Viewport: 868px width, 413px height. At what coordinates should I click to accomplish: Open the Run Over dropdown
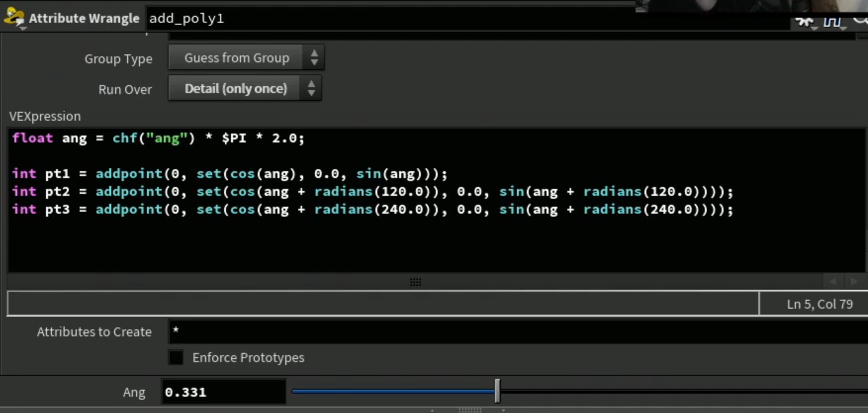click(x=245, y=88)
